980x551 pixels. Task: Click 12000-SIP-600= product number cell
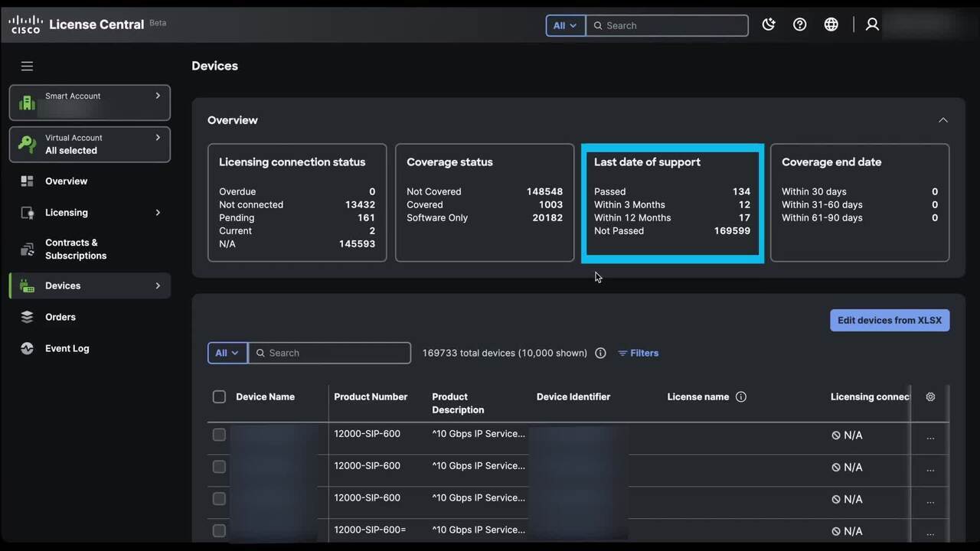370,530
